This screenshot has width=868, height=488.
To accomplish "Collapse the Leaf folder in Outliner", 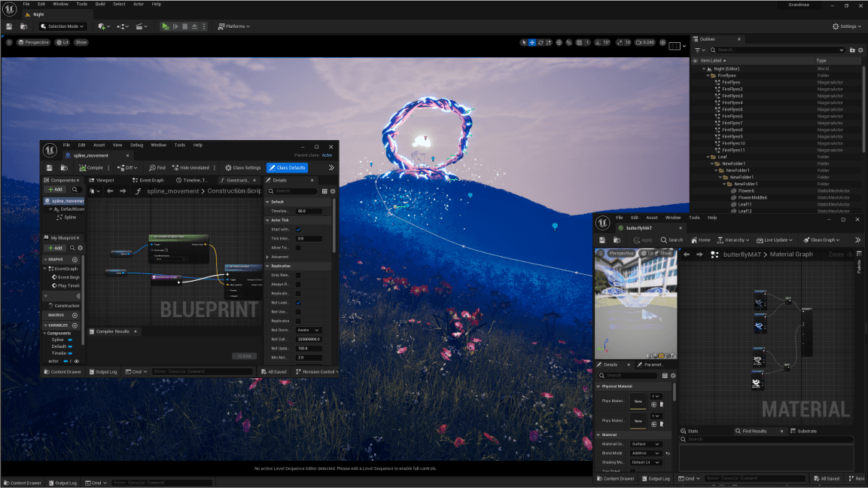I will (x=708, y=157).
